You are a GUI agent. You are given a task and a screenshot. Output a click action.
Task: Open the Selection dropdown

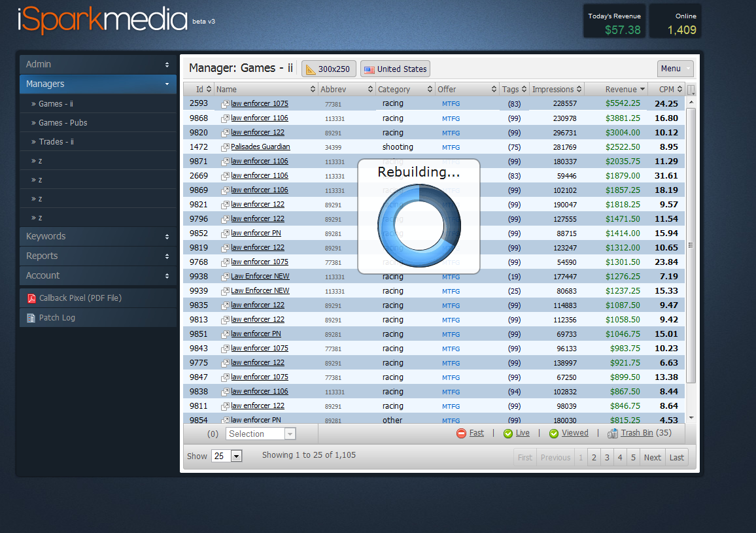260,433
